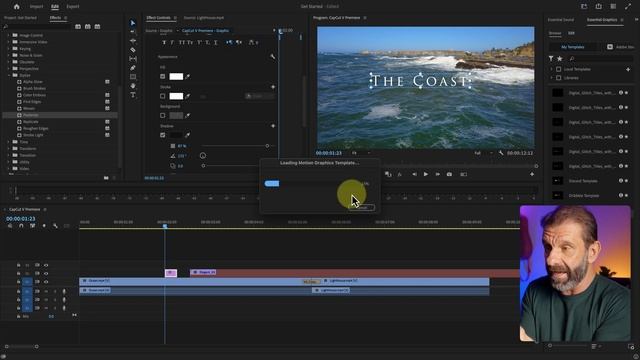The height and width of the screenshot is (360, 640).
Task: Open the Full playback resolution dropdown
Action: (483, 153)
